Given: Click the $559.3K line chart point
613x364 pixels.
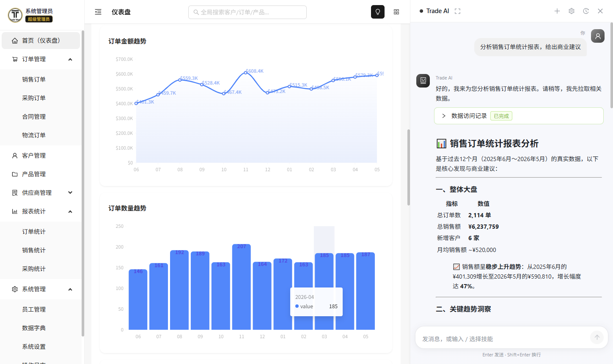Looking at the screenshot, I should click(180, 80).
